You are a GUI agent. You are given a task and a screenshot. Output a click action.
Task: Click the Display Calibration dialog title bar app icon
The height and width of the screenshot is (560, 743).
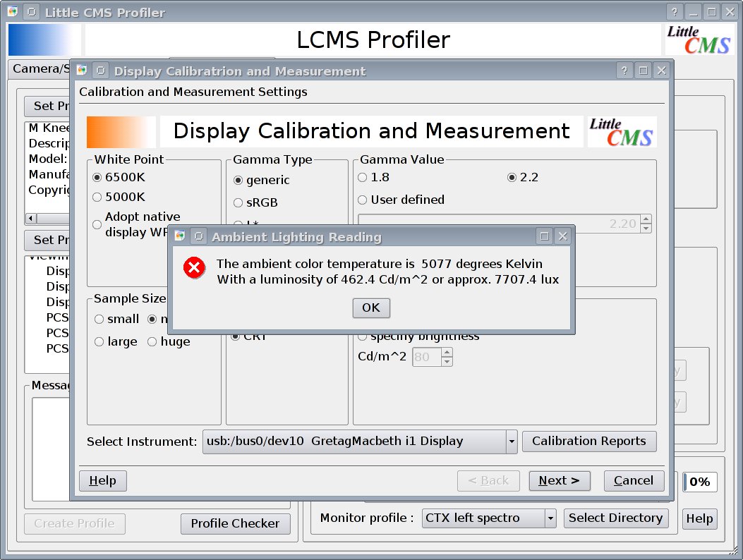click(x=82, y=70)
